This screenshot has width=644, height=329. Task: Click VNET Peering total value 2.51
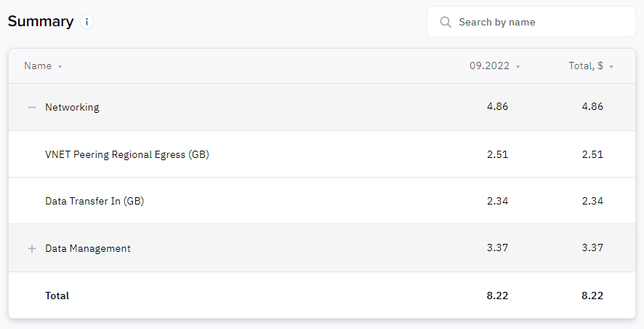592,154
